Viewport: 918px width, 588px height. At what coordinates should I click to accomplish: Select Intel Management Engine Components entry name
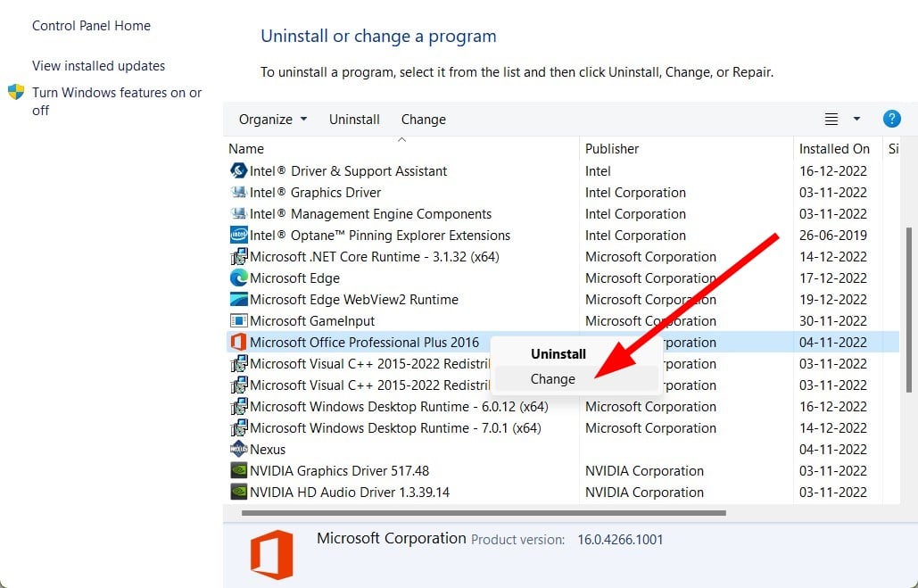370,214
